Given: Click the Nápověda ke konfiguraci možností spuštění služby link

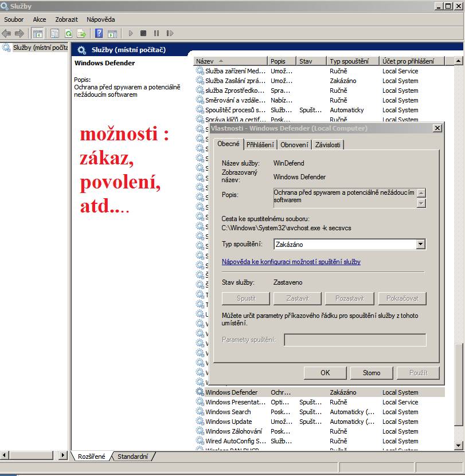Looking at the screenshot, I should tap(291, 262).
